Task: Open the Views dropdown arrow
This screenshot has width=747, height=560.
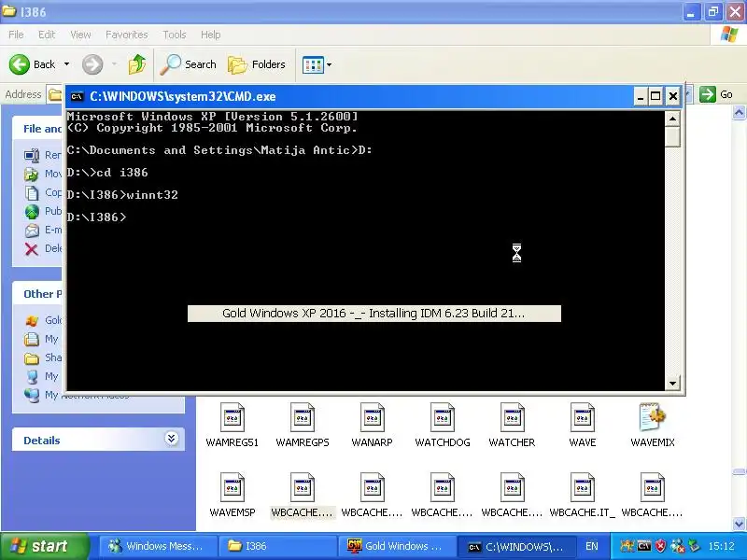Action: (x=330, y=64)
